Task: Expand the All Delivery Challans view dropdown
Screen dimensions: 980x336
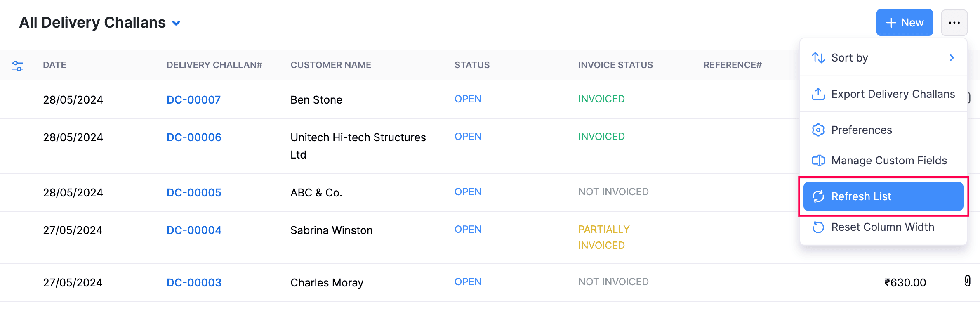Action: (x=176, y=23)
